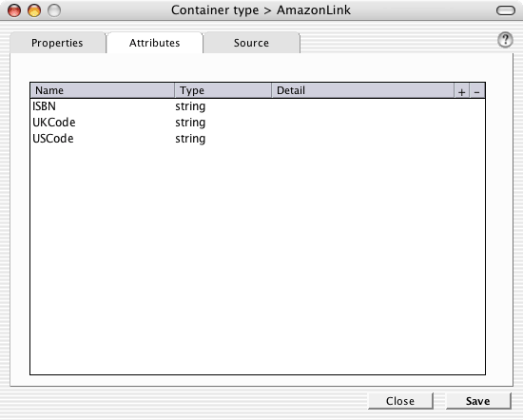The height and width of the screenshot is (420, 523).
Task: Click the string type of USCode
Action: click(190, 139)
